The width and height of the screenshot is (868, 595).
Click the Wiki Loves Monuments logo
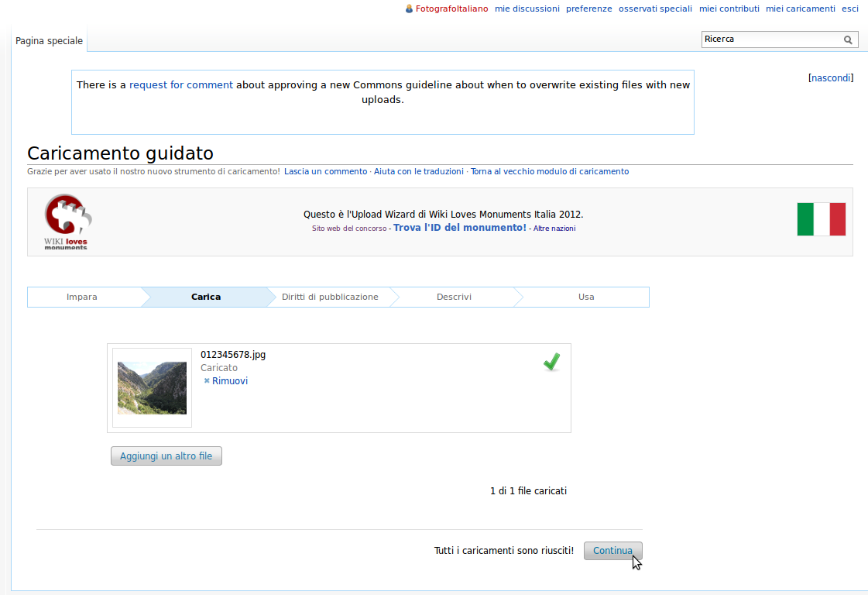pos(67,222)
